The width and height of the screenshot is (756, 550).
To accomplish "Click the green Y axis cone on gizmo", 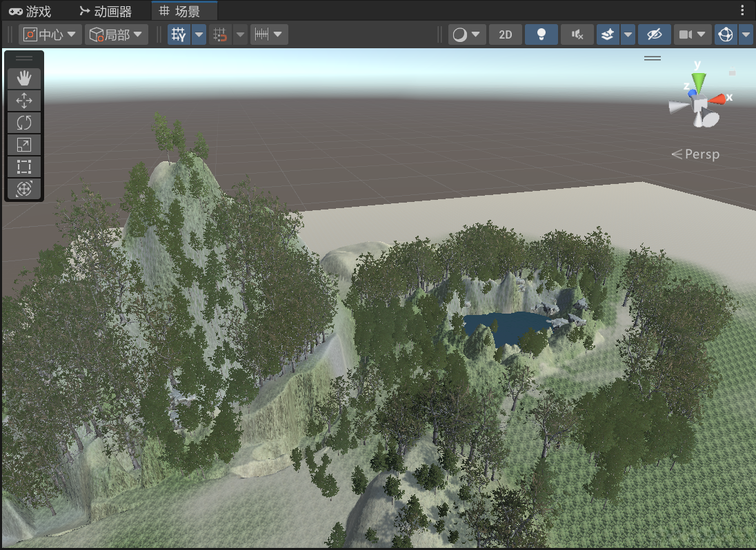I will 698,82.
